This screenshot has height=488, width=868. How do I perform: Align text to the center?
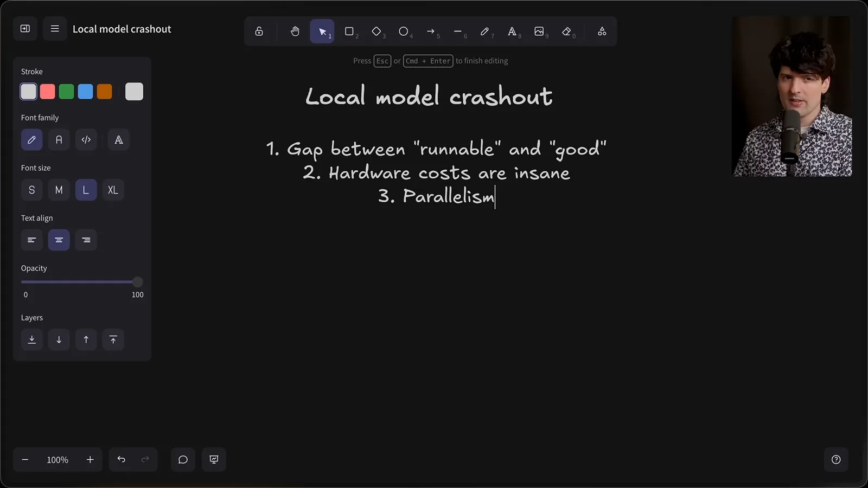coord(59,240)
